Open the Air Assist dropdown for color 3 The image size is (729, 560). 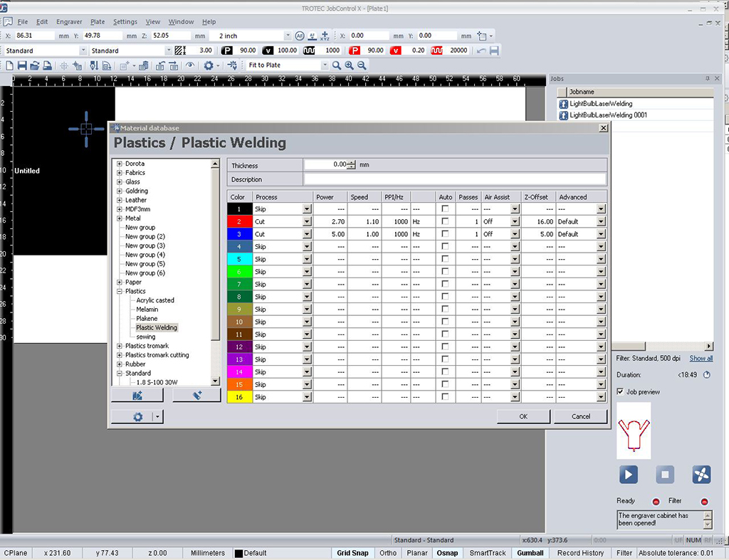(515, 235)
